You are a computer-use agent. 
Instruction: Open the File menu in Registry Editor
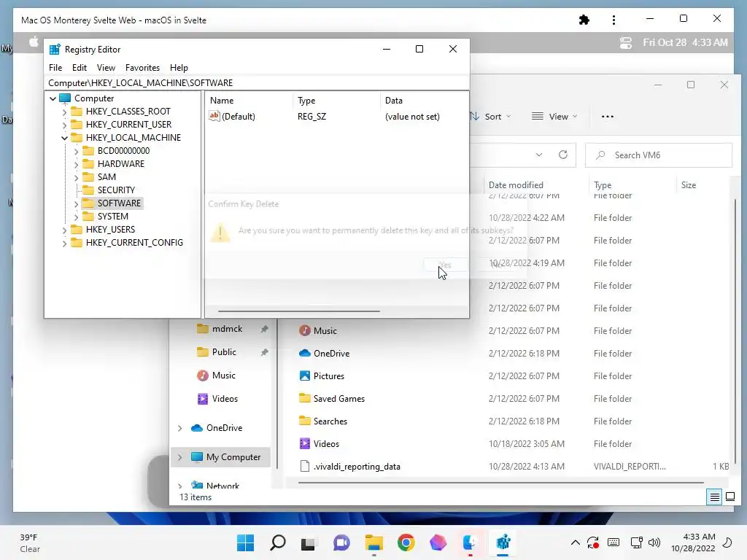pos(55,68)
